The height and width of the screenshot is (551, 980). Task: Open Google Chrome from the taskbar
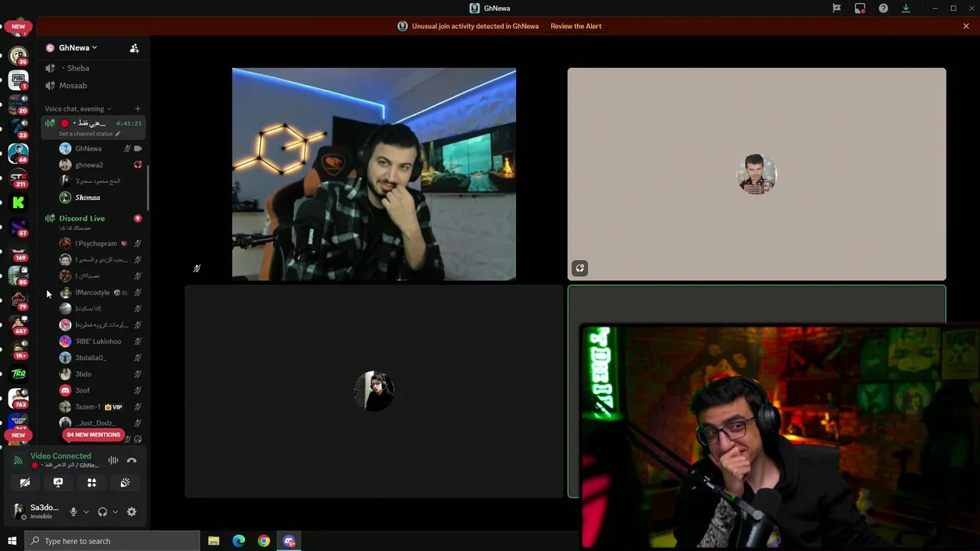[263, 541]
